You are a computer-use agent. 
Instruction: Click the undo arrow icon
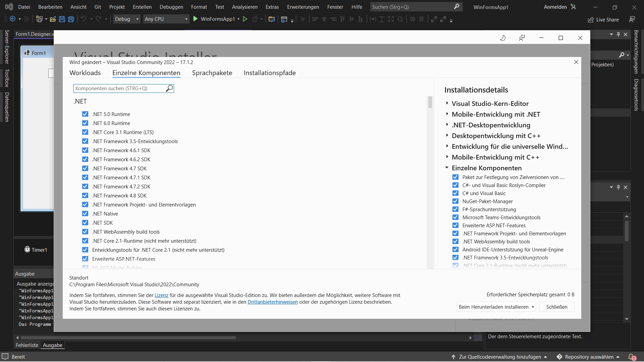(x=84, y=19)
